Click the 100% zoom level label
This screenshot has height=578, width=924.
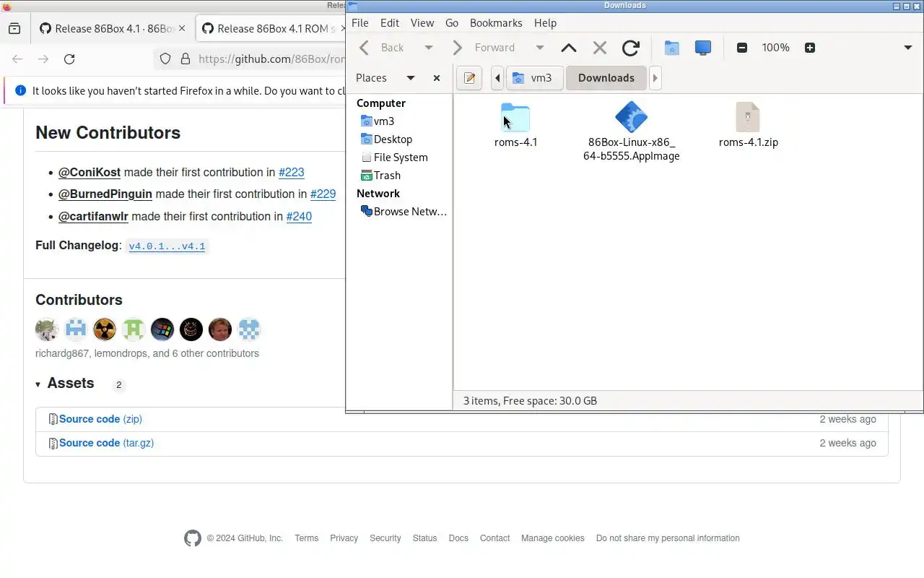(775, 48)
